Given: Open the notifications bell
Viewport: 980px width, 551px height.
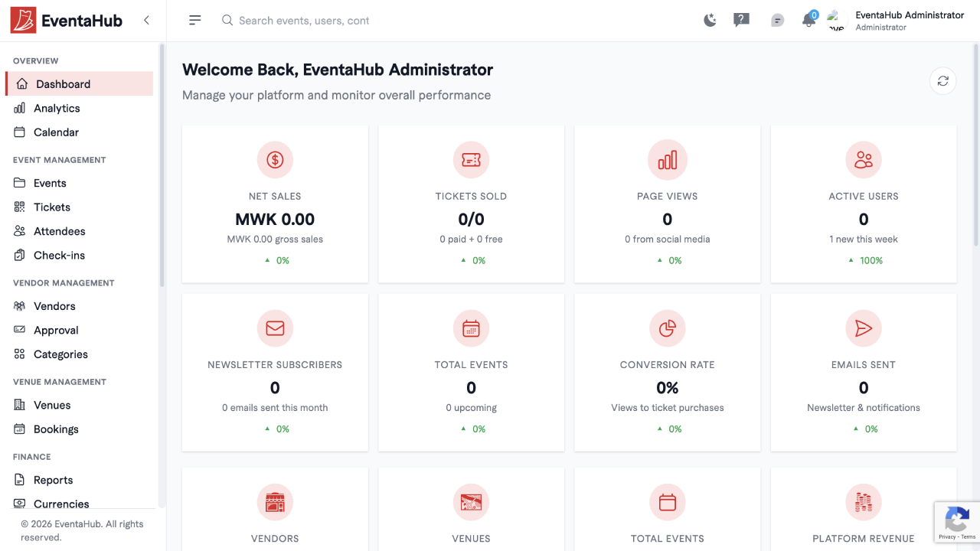Looking at the screenshot, I should [808, 20].
